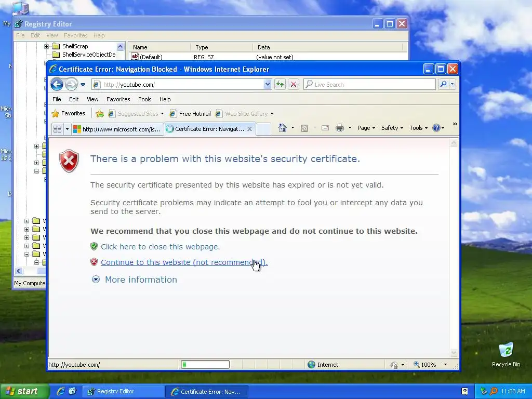Viewport: 532px width, 399px height.
Task: Click Add to Favorites Bar star icon
Action: (100, 114)
